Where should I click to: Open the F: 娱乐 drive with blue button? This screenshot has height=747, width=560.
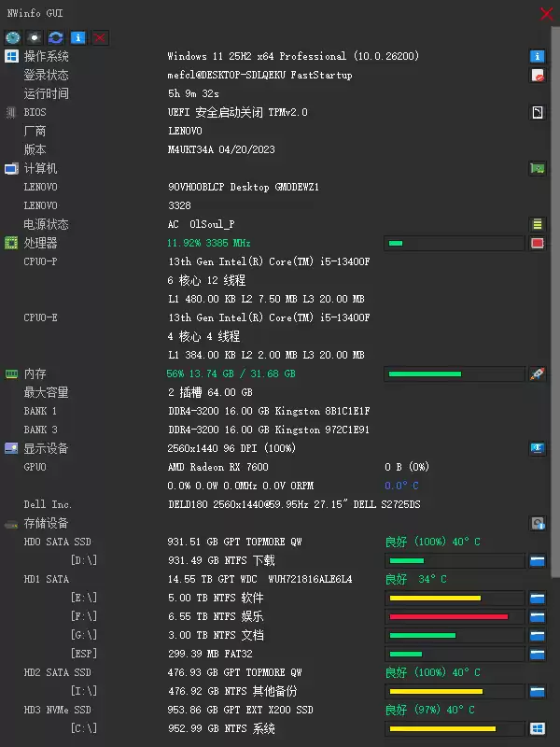[x=537, y=616]
